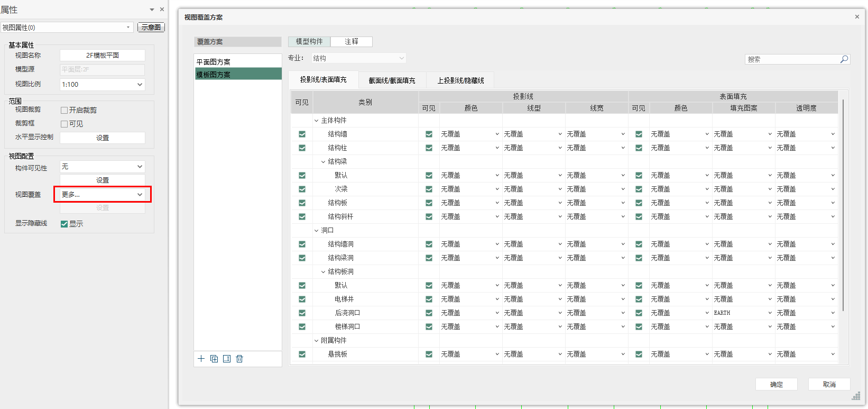868x409 pixels.
Task: Open 后浇洞口 EARTH fill pattern dropdown
Action: (770, 313)
